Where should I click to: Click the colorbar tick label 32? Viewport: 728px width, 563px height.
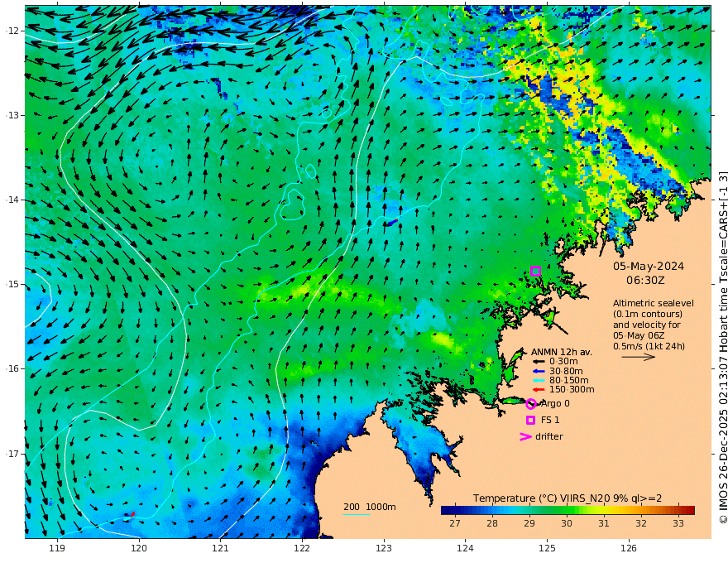(x=641, y=523)
